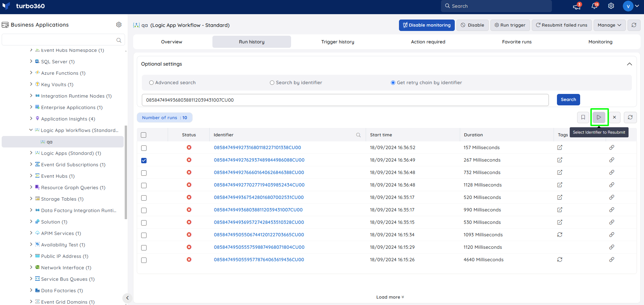Open tag edit icon for 267 Milliseconds run
The height and width of the screenshot is (305, 644).
click(560, 160)
